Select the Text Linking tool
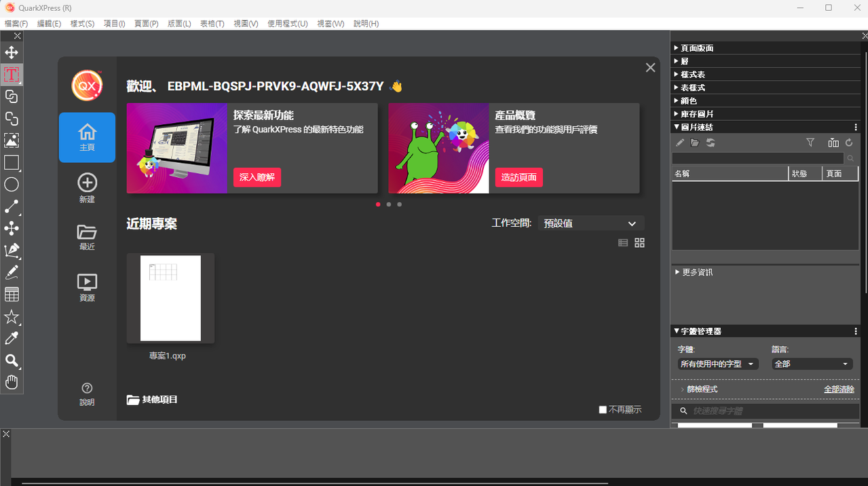 12,96
